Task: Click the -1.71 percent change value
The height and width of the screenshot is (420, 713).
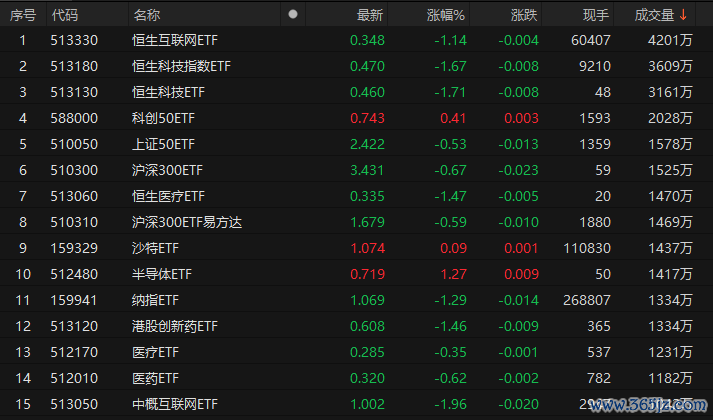Action: pos(451,92)
